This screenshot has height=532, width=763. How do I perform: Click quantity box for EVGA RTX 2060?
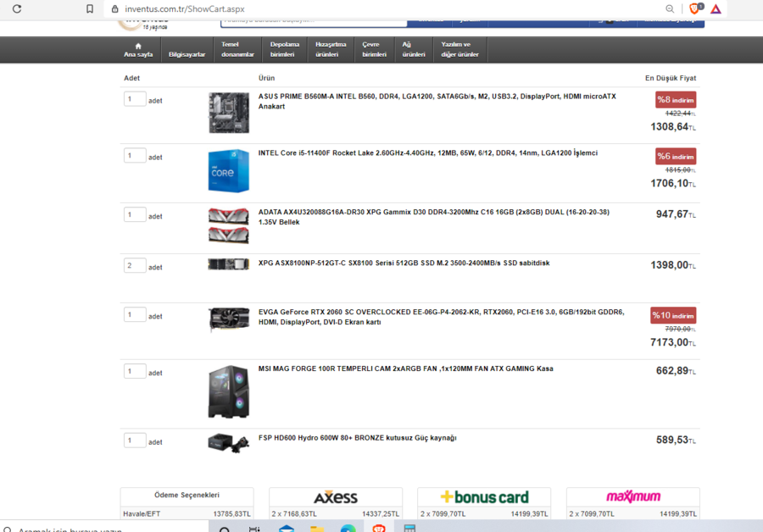tap(135, 314)
